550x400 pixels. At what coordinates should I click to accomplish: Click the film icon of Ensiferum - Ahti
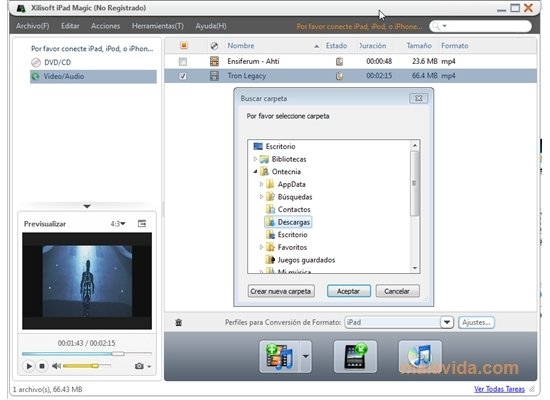click(x=214, y=61)
